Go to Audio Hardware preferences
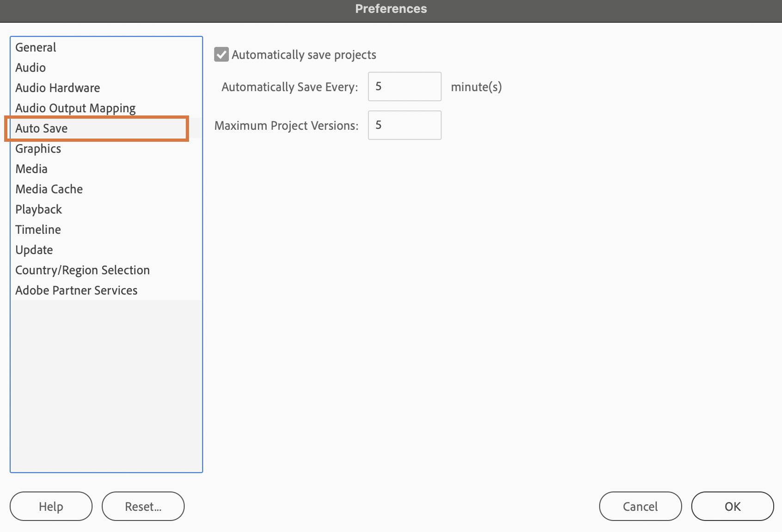The height and width of the screenshot is (532, 782). click(57, 88)
